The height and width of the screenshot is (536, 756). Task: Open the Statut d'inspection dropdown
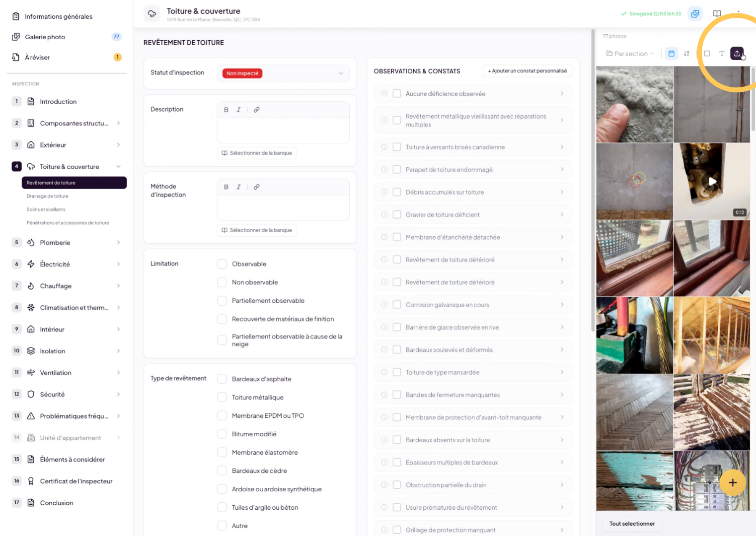pos(283,73)
